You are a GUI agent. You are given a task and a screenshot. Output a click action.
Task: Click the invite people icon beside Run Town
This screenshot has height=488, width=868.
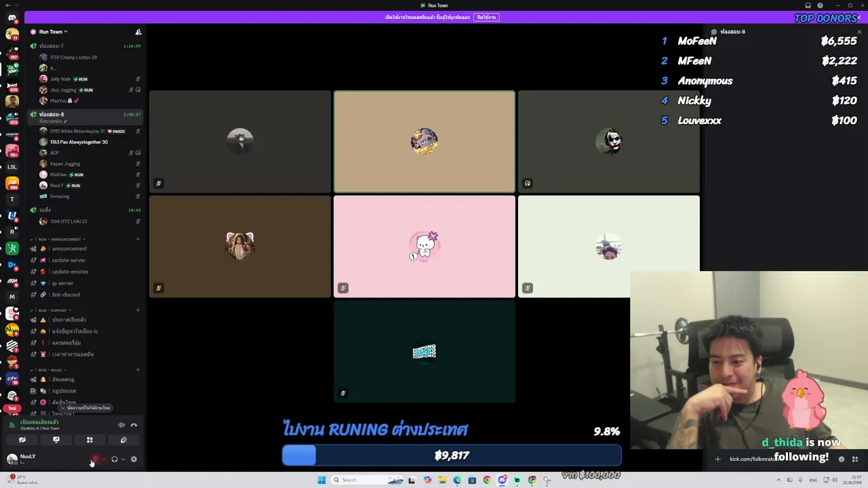pyautogui.click(x=138, y=32)
